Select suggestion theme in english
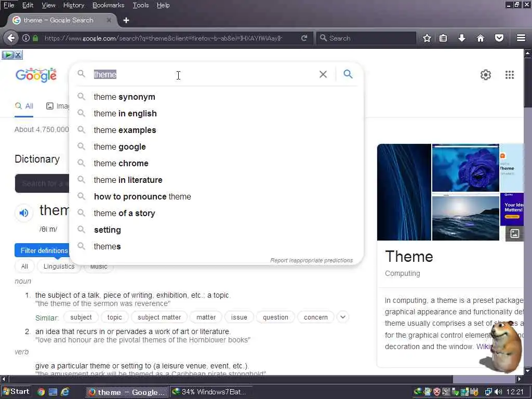The image size is (532, 399). [x=216, y=114]
